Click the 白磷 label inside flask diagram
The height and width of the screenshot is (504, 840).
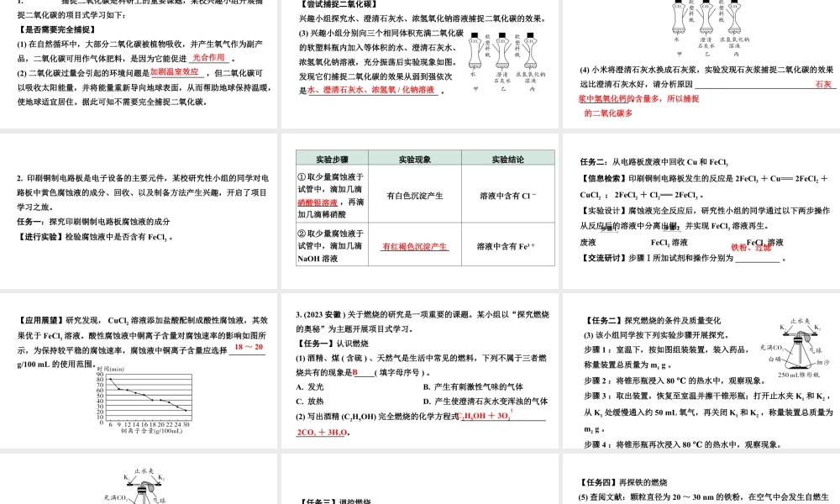[773, 359]
